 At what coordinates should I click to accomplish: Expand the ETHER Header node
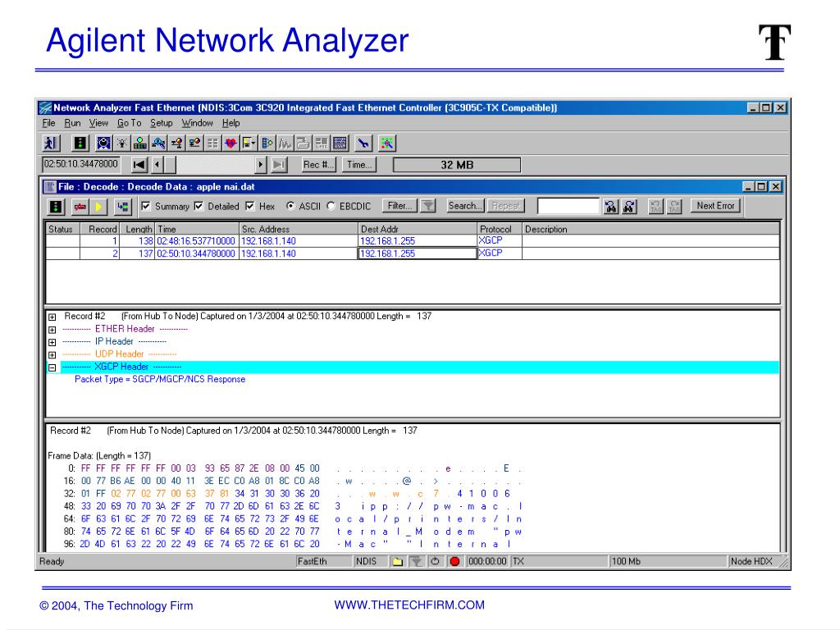coord(52,330)
